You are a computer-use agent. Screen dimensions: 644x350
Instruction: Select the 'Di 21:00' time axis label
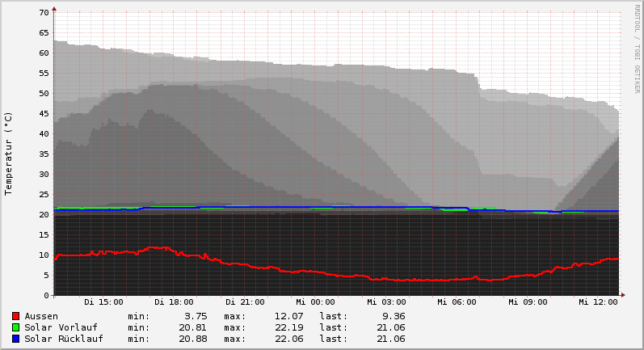245,302
